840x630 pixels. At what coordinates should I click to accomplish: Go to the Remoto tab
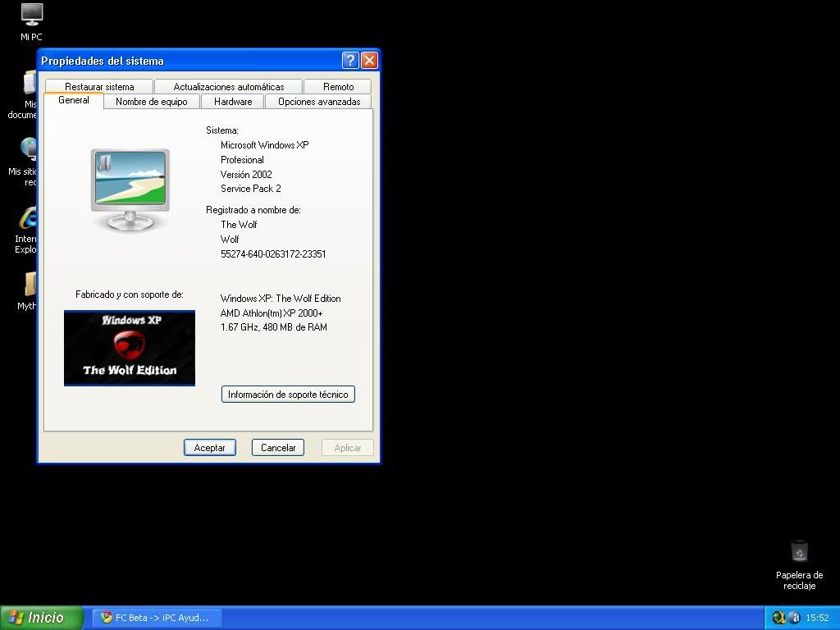[x=338, y=86]
